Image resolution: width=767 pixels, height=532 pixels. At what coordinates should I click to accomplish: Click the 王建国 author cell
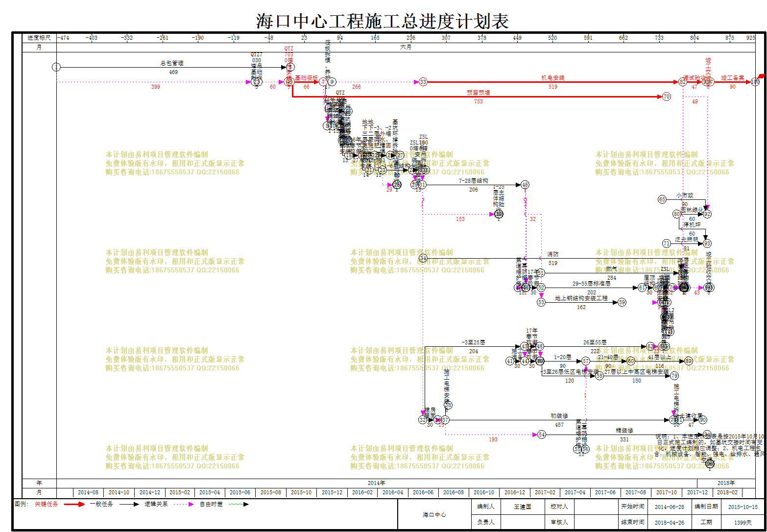click(523, 507)
